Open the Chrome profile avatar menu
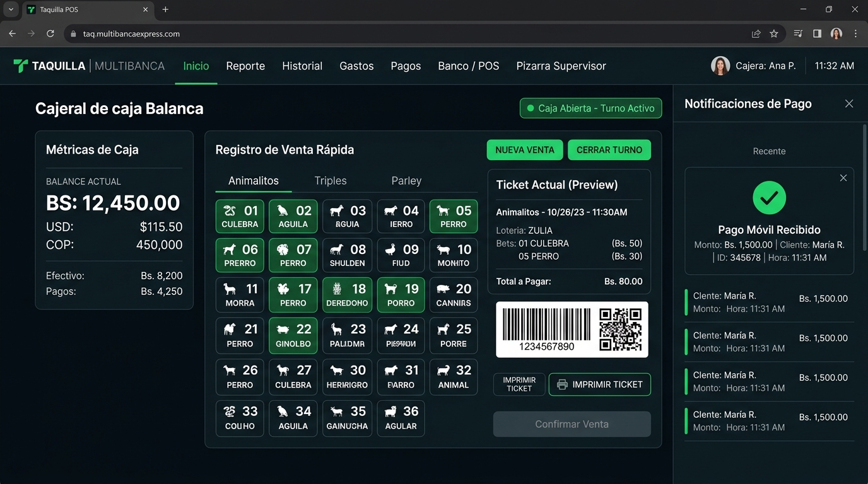 click(x=836, y=34)
